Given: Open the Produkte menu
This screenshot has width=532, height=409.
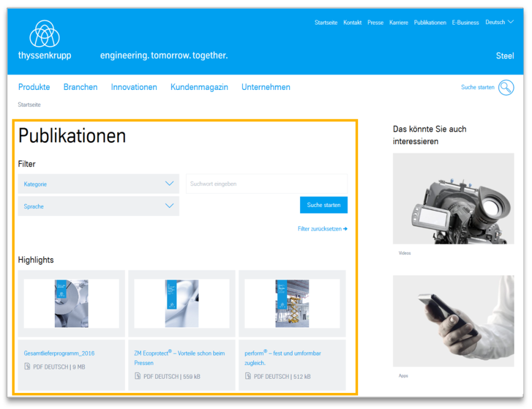Looking at the screenshot, I should 34,87.
